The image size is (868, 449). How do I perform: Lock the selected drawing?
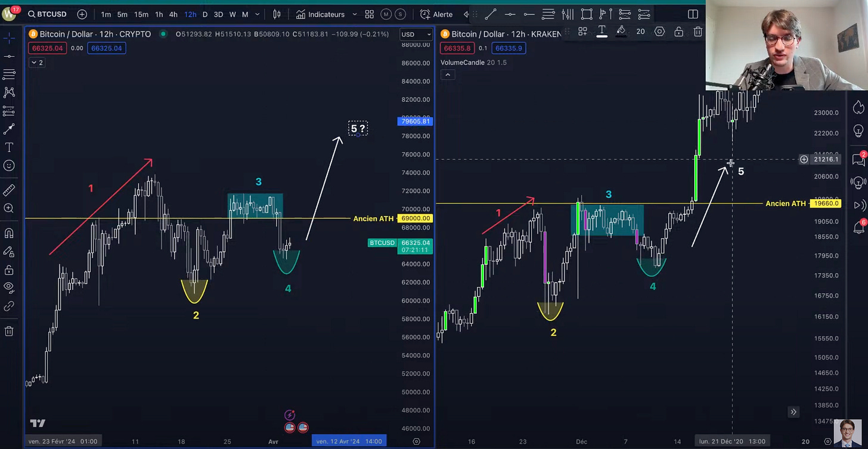point(678,32)
